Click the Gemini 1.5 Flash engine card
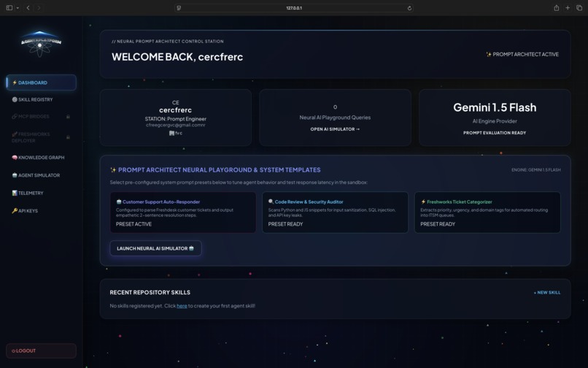The image size is (588, 368). click(x=495, y=118)
